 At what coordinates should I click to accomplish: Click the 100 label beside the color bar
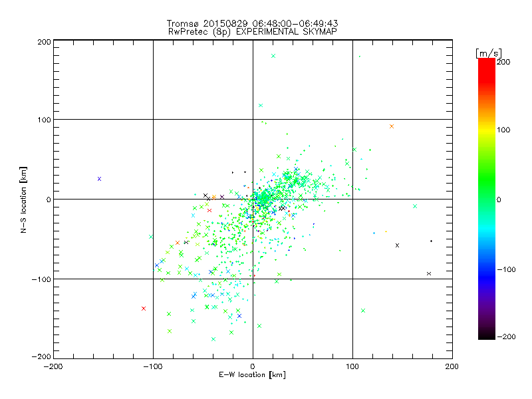[503, 130]
